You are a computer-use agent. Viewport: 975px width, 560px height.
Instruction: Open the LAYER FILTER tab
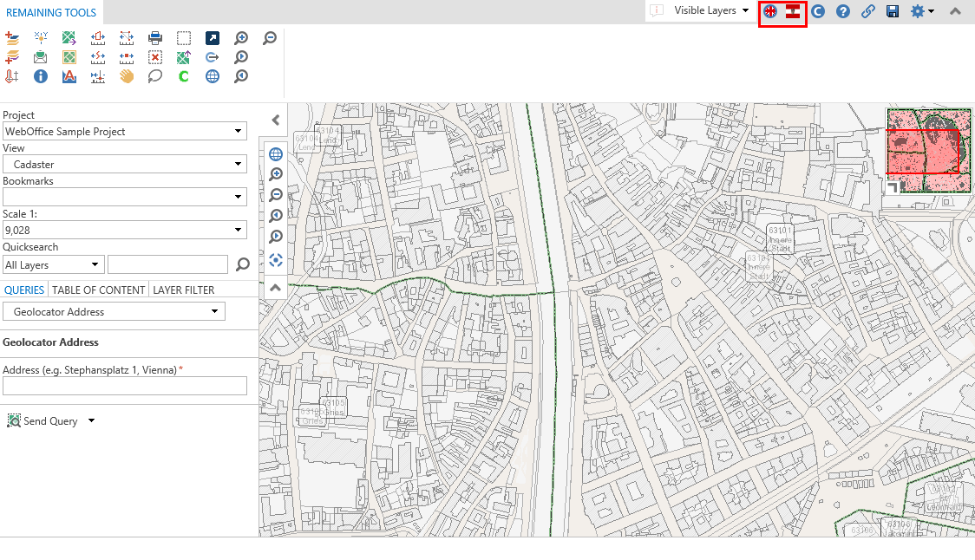point(184,290)
